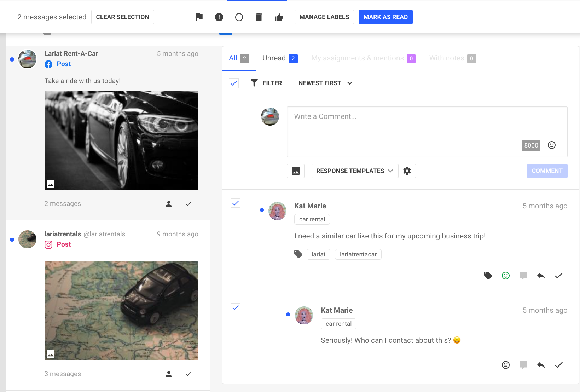Set sentiment with green smiley on first comment
This screenshot has height=392, width=580.
click(506, 276)
